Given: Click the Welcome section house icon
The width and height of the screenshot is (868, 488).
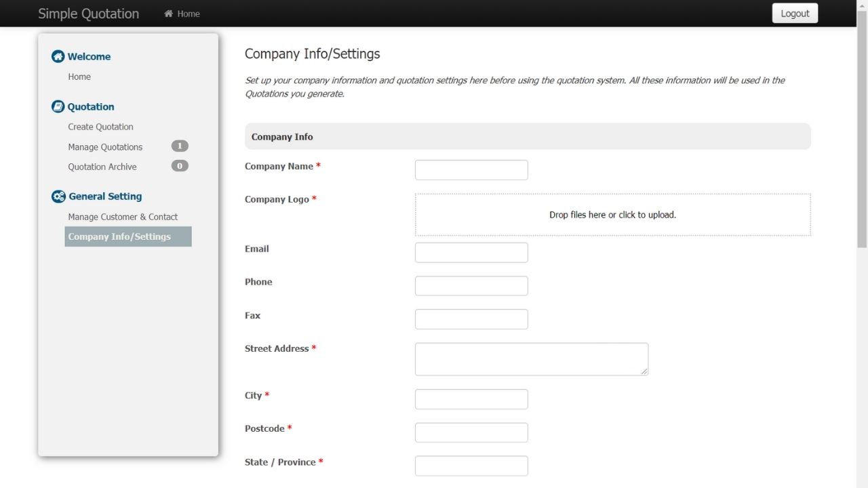Looking at the screenshot, I should click(x=58, y=57).
